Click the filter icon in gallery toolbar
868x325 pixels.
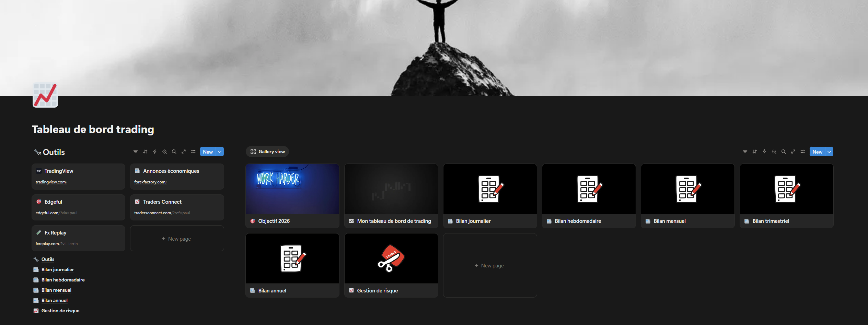pyautogui.click(x=745, y=152)
